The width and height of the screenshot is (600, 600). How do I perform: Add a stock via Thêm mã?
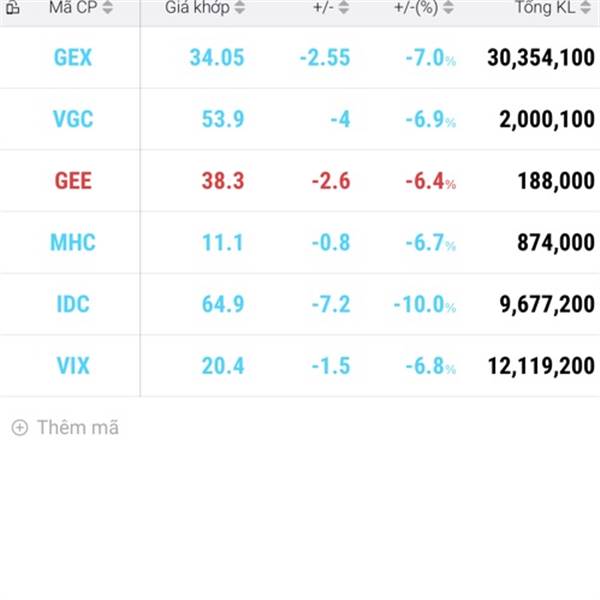pyautogui.click(x=78, y=427)
